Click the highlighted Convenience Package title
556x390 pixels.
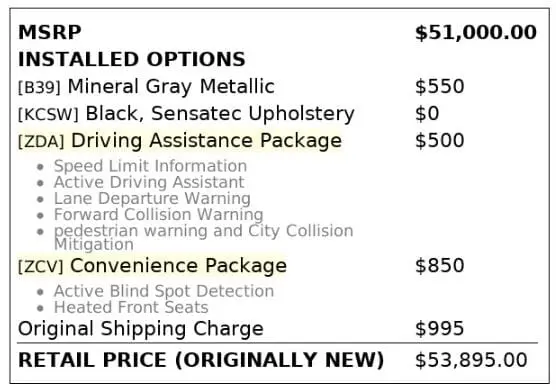pos(178,266)
